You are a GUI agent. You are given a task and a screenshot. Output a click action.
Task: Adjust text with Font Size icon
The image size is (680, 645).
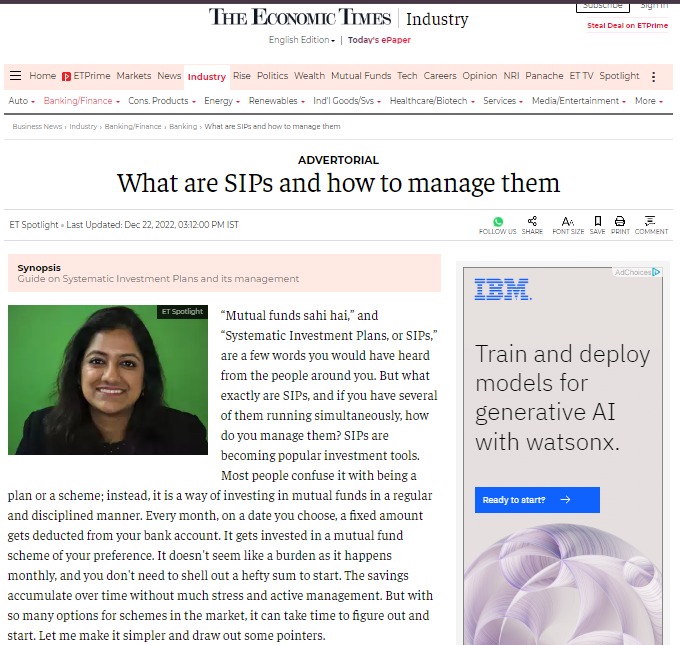pos(567,222)
